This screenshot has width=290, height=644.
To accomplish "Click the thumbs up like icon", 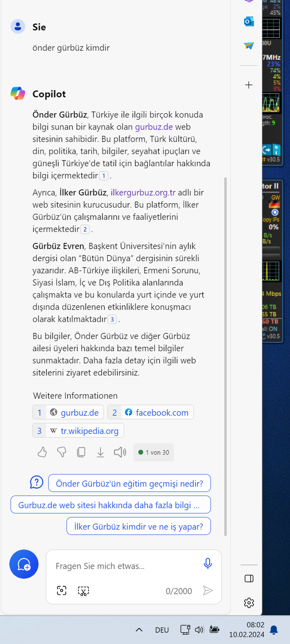I will click(42, 452).
